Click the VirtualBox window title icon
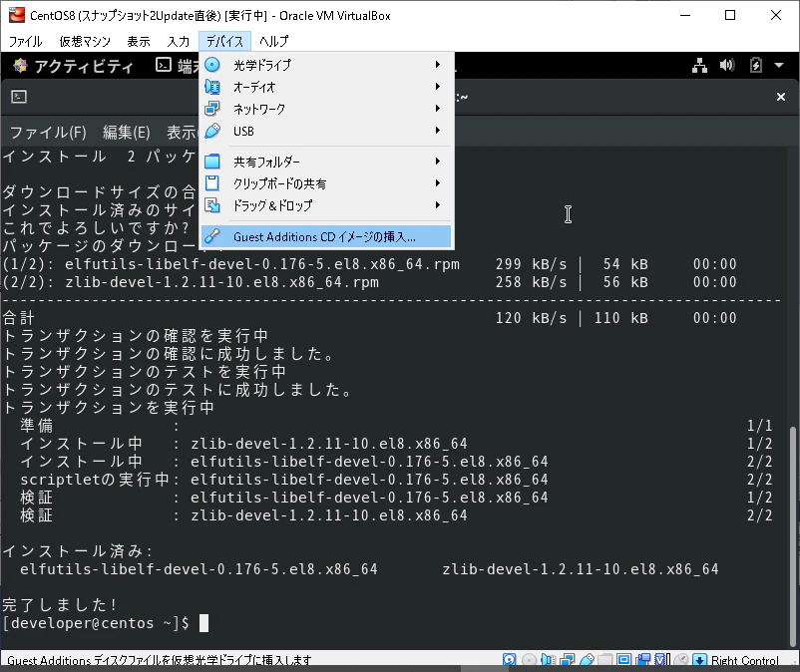Image resolution: width=800 pixels, height=672 pixels. (x=16, y=15)
